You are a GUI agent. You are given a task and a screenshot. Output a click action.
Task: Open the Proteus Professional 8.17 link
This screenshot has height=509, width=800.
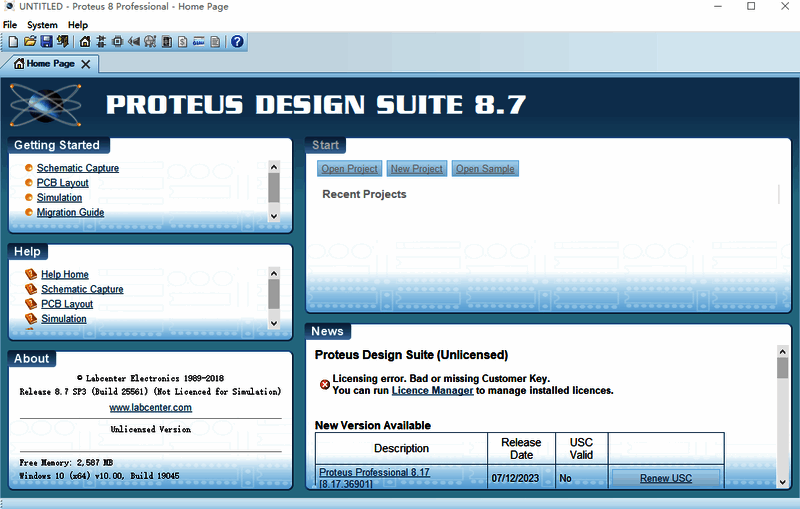tap(374, 472)
